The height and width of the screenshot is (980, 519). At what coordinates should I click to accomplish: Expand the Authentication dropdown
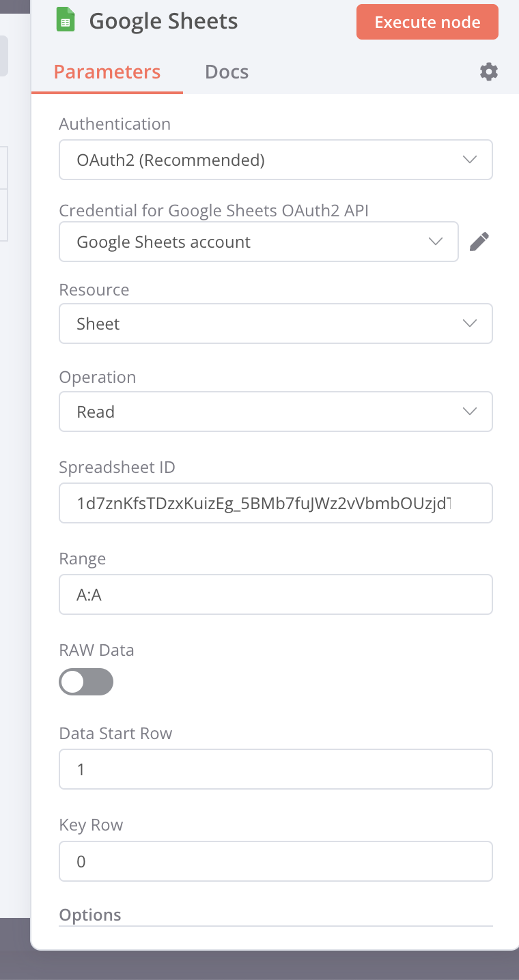tap(275, 160)
